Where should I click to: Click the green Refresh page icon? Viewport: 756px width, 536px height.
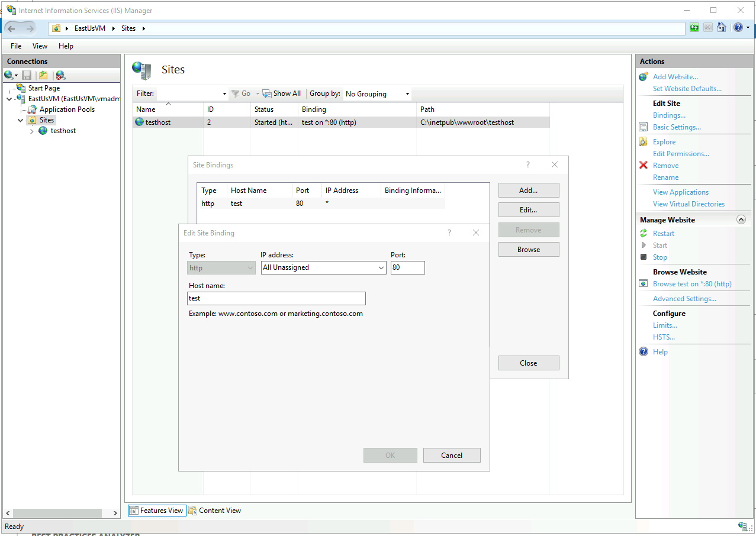[694, 27]
